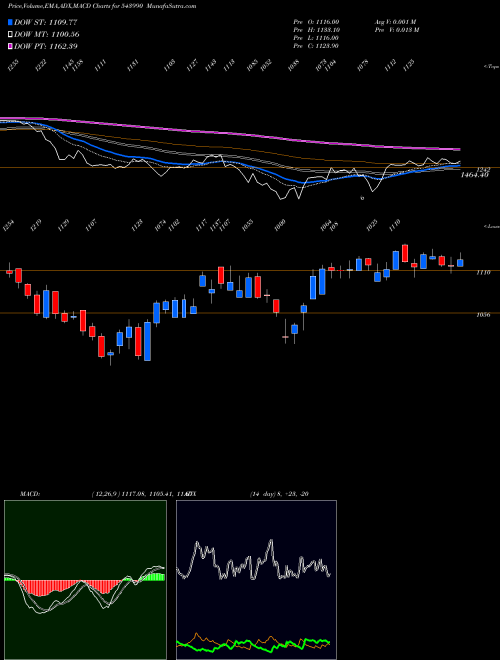Click the 'MACD:' label above the green panel
This screenshot has height=660, width=500.
(x=29, y=493)
